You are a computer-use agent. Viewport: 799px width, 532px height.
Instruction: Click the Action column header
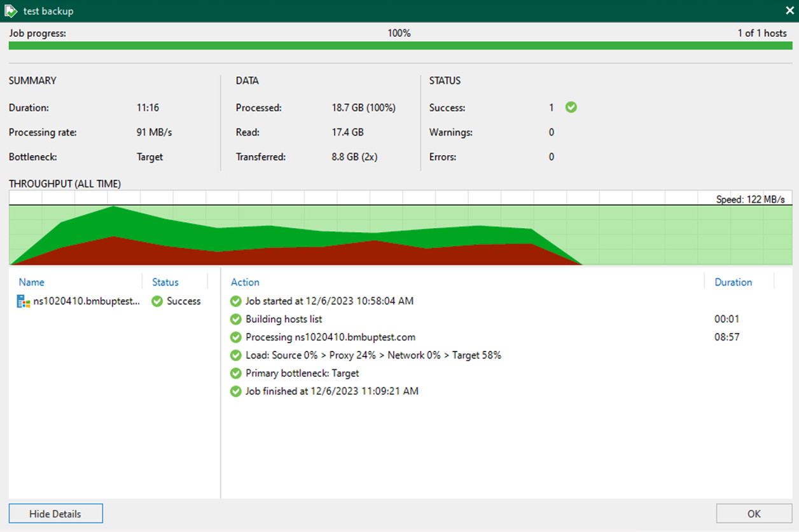(245, 282)
